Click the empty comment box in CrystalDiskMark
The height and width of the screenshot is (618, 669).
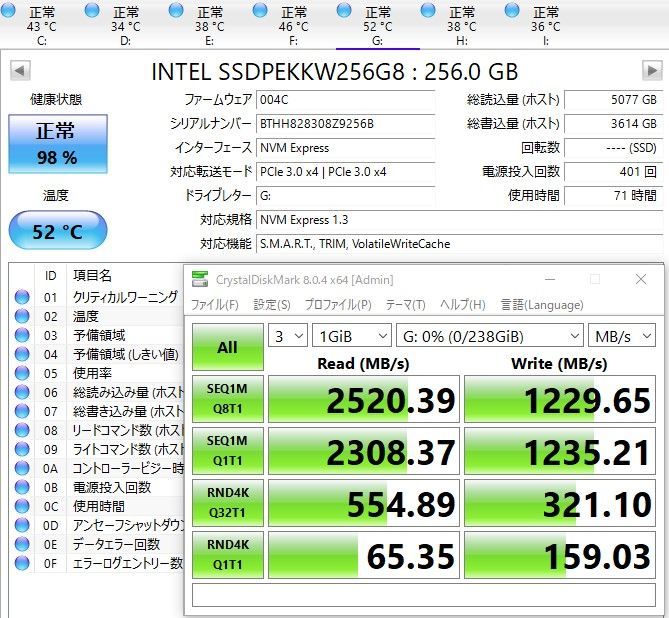424,595
